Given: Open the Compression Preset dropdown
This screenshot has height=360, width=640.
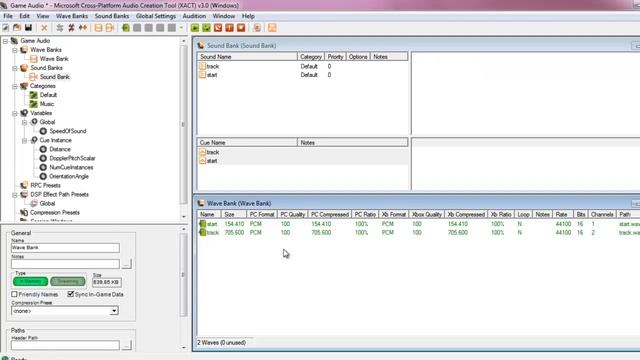Looking at the screenshot, I should (x=114, y=311).
